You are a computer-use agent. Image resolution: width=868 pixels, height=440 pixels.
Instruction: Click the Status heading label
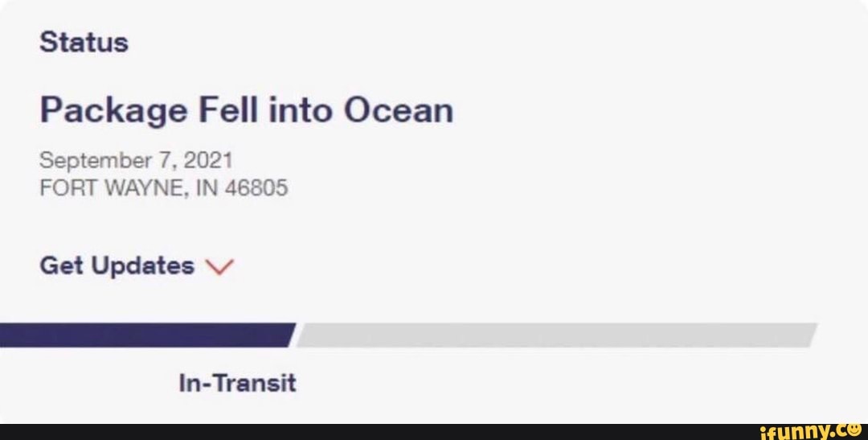(84, 42)
